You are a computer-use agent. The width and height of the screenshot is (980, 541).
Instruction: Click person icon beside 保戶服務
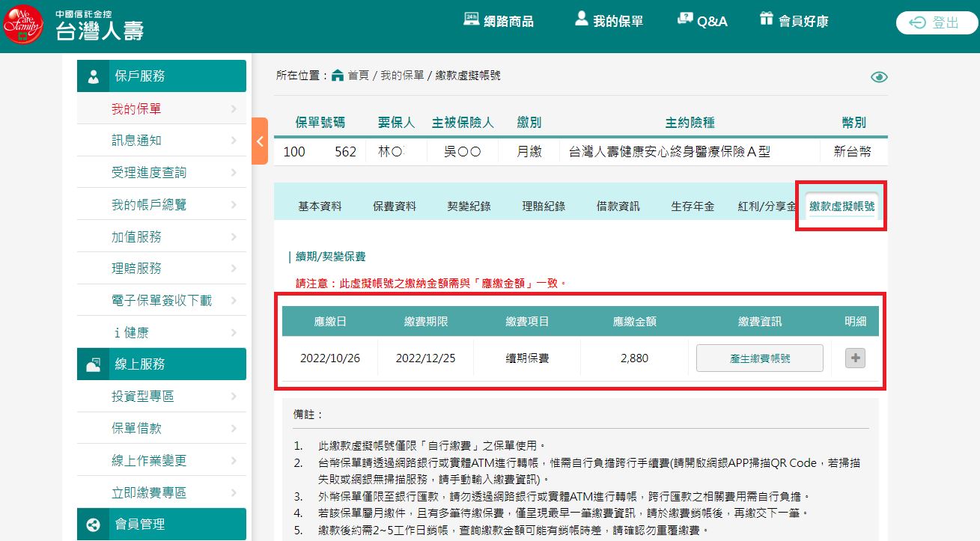(x=94, y=76)
